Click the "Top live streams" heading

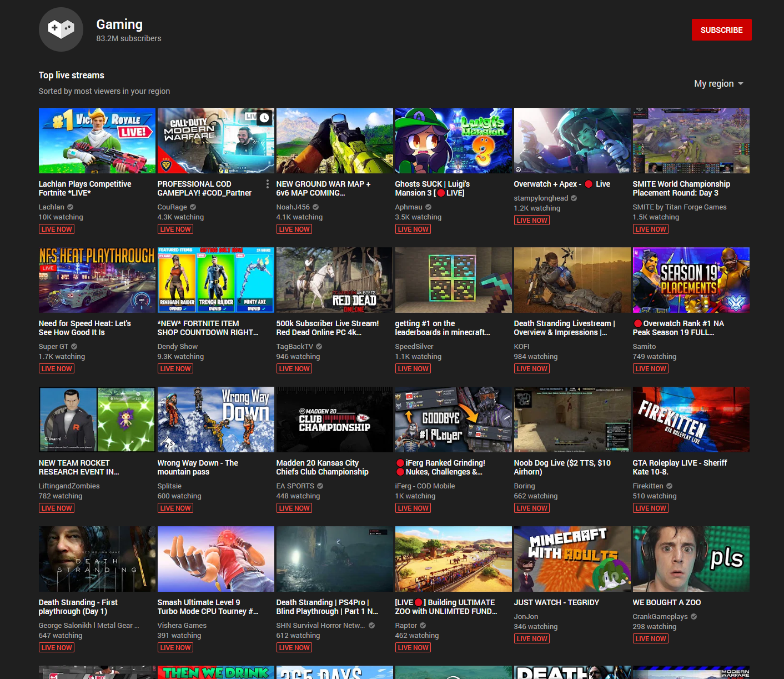point(72,75)
